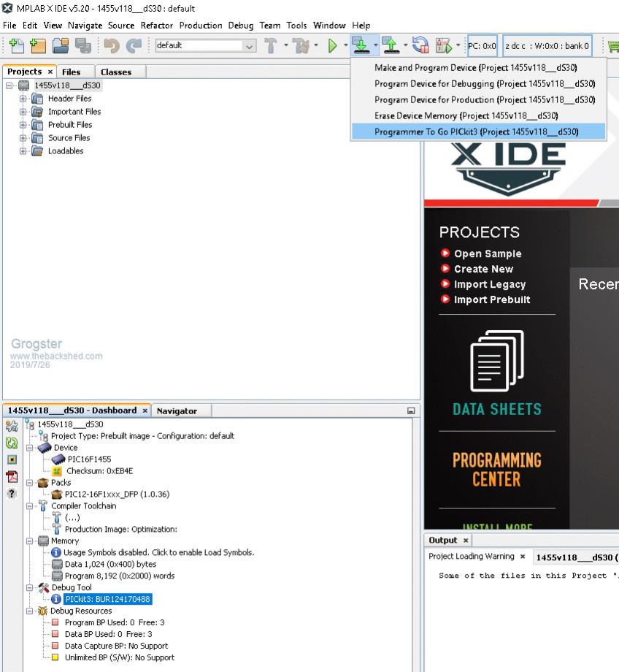Open the Programming Center link
This screenshot has height=672, width=619.
click(x=497, y=470)
